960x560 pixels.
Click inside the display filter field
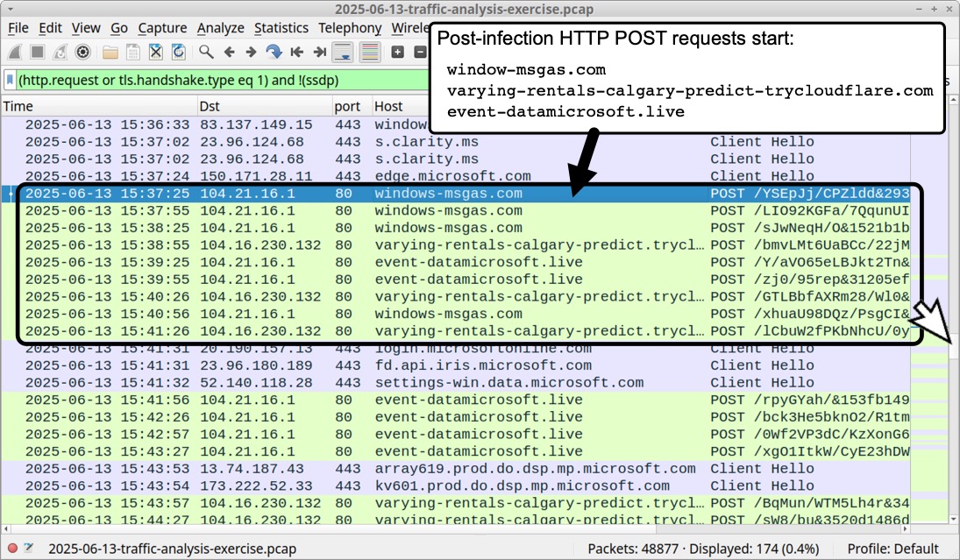click(x=222, y=80)
